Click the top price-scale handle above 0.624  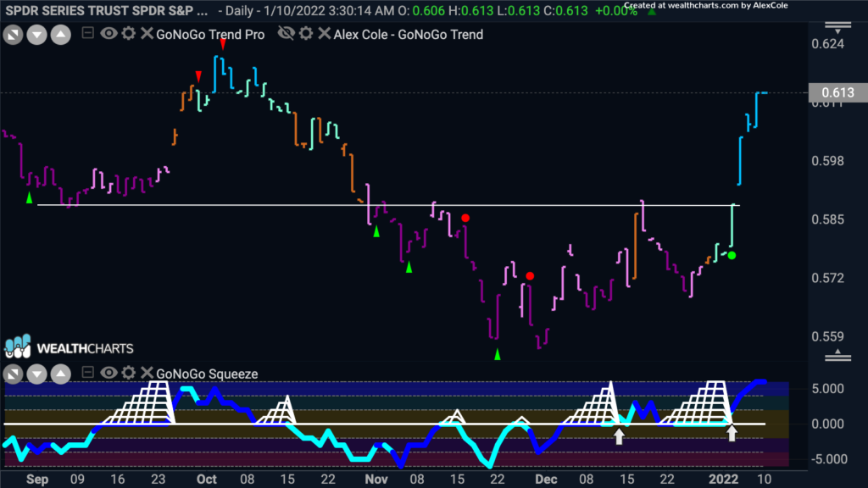coord(838,26)
